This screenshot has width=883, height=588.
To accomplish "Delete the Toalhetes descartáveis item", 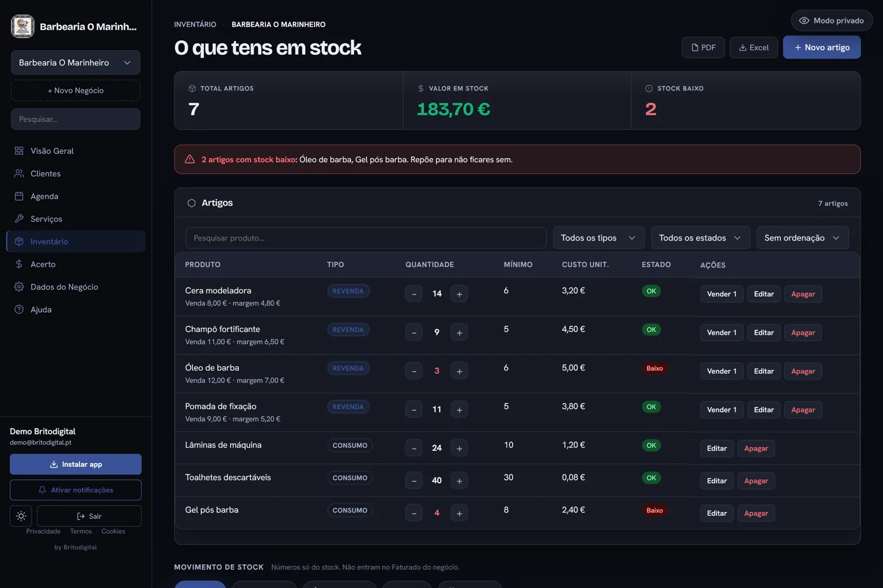I will tap(756, 481).
